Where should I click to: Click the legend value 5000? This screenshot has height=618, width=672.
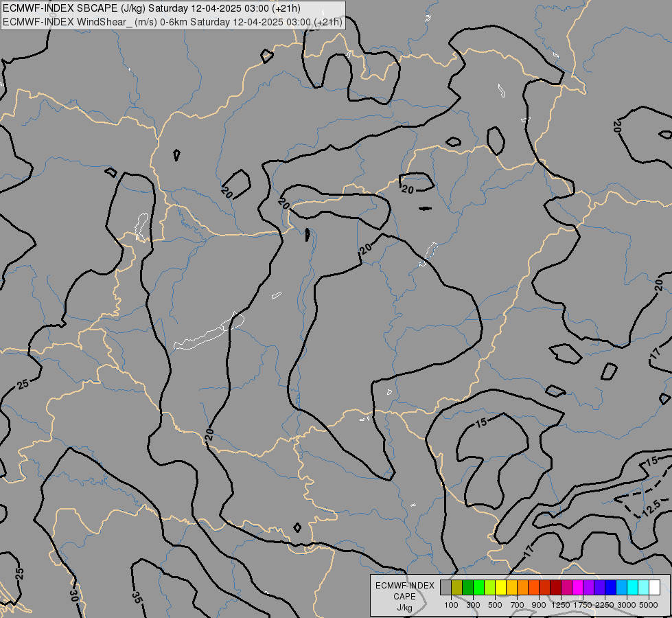click(649, 605)
